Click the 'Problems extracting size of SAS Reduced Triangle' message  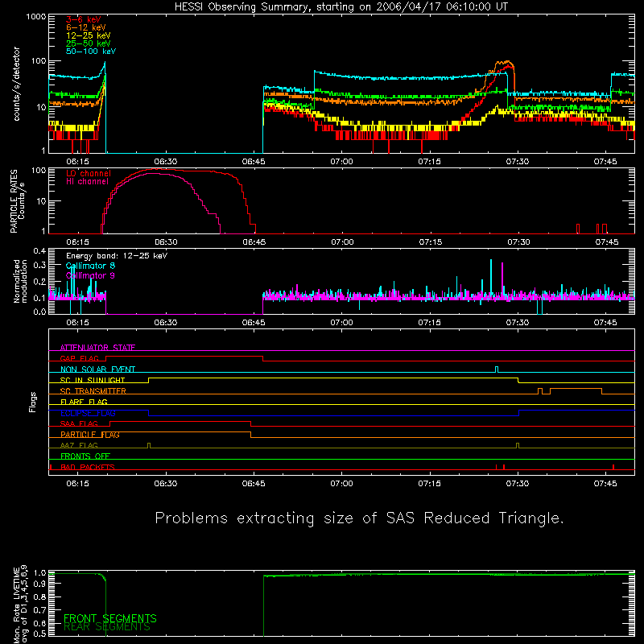[x=359, y=518]
